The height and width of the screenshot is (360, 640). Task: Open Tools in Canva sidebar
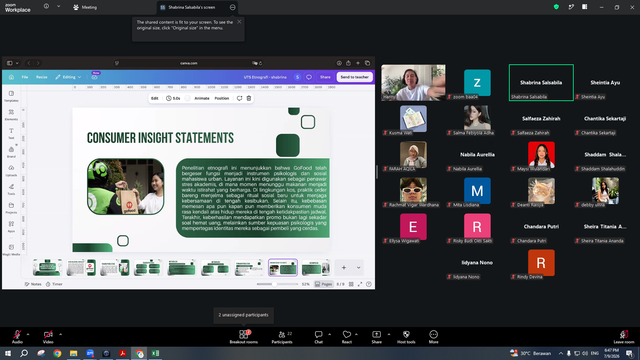coord(11,189)
